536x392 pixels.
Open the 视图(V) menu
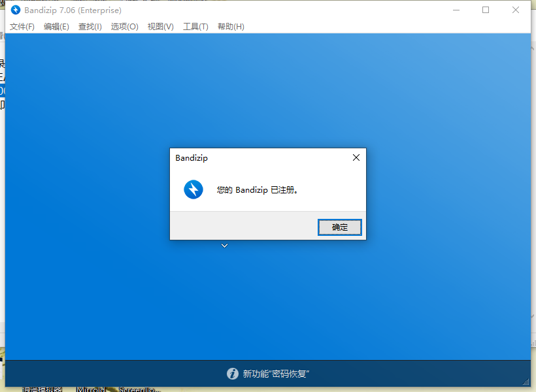[x=161, y=27]
